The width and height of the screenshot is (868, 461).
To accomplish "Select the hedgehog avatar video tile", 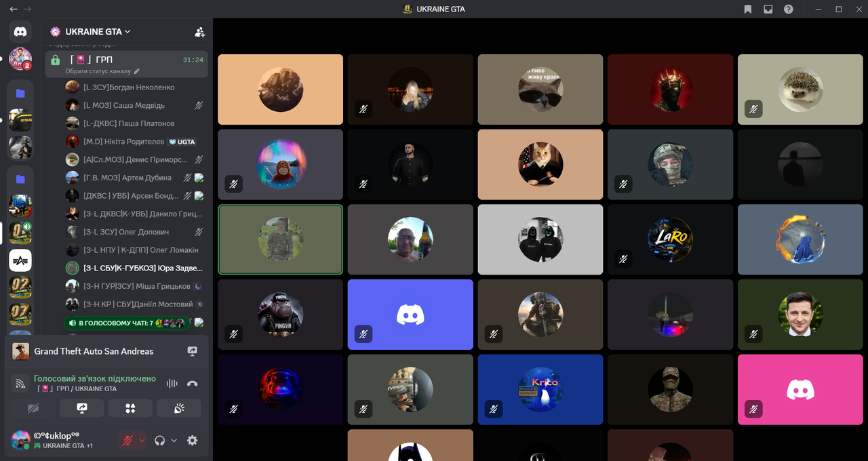I will coord(800,89).
